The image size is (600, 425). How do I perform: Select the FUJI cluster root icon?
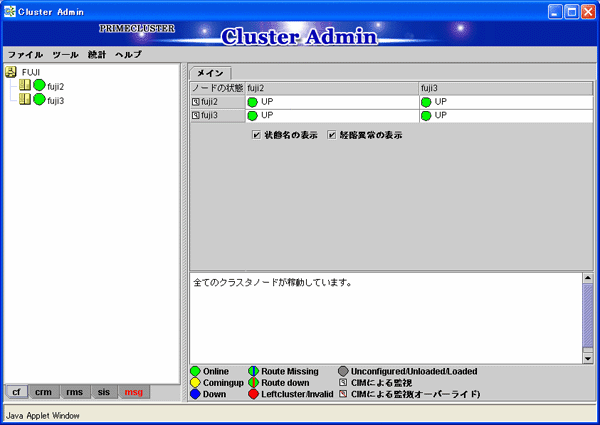click(x=11, y=72)
